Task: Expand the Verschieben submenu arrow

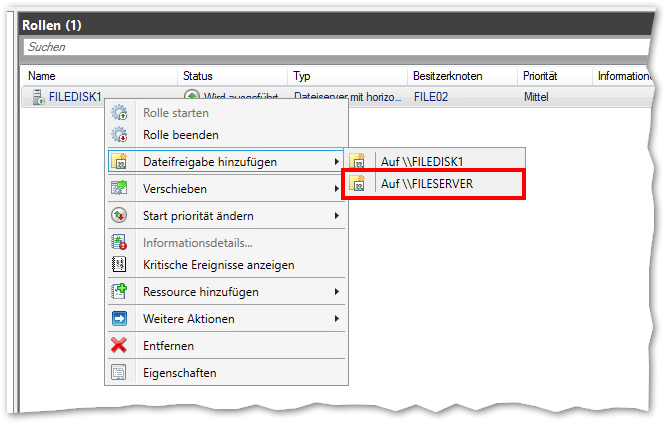Action: point(336,188)
